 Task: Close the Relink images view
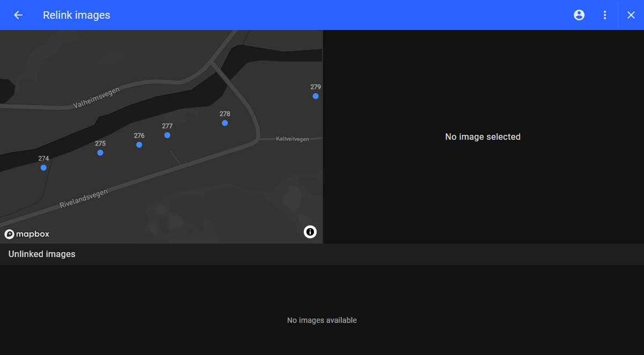coord(631,15)
